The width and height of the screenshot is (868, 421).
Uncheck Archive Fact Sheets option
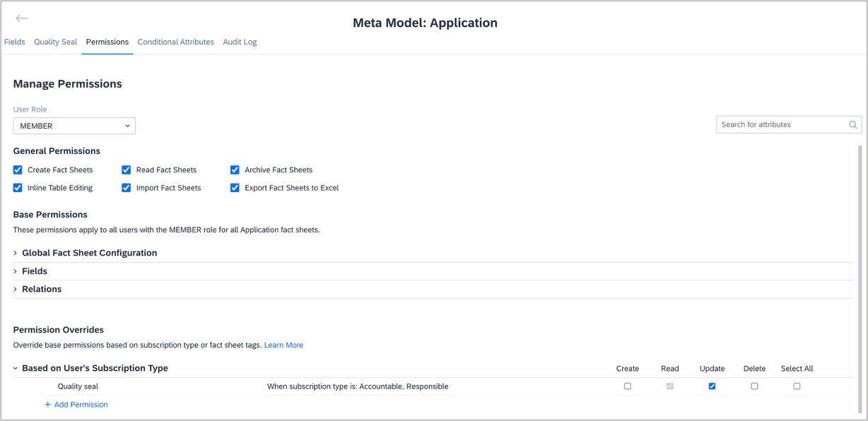point(235,170)
